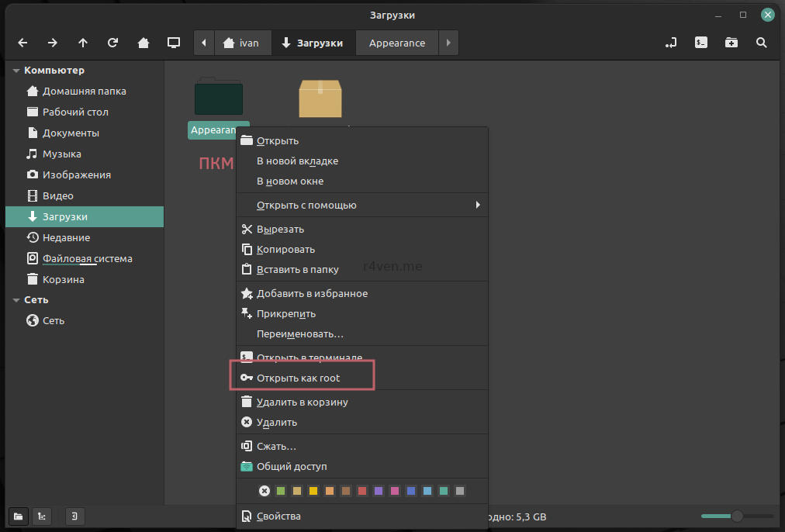Hide the sidebar using bottom button
The height and width of the screenshot is (532, 785).
click(x=74, y=516)
